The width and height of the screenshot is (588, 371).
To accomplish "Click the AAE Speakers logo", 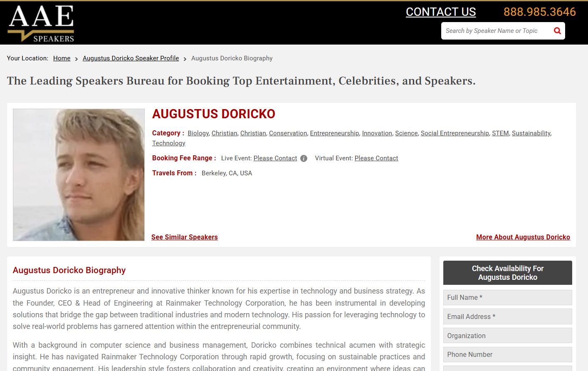I will 41,23.
